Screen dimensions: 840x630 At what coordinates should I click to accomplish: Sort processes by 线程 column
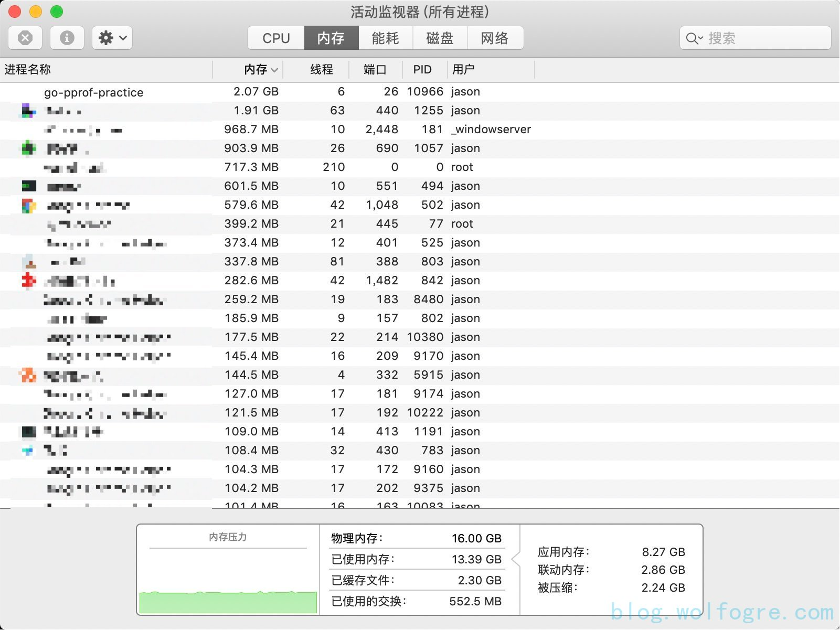321,69
